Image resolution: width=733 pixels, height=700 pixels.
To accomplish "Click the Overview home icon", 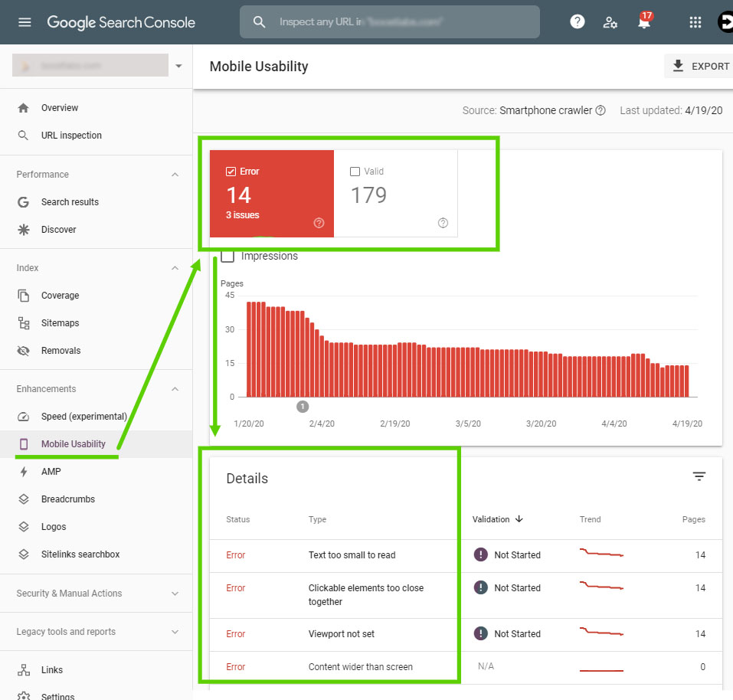I will tap(24, 108).
